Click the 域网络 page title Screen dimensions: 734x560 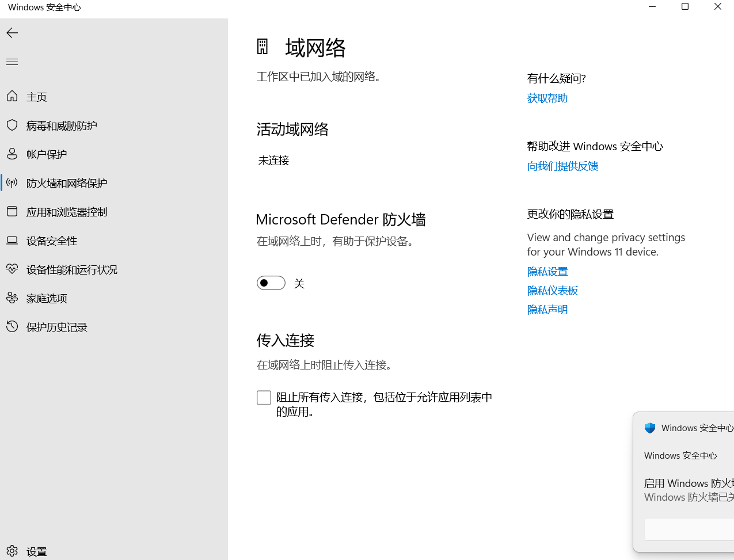click(x=315, y=48)
